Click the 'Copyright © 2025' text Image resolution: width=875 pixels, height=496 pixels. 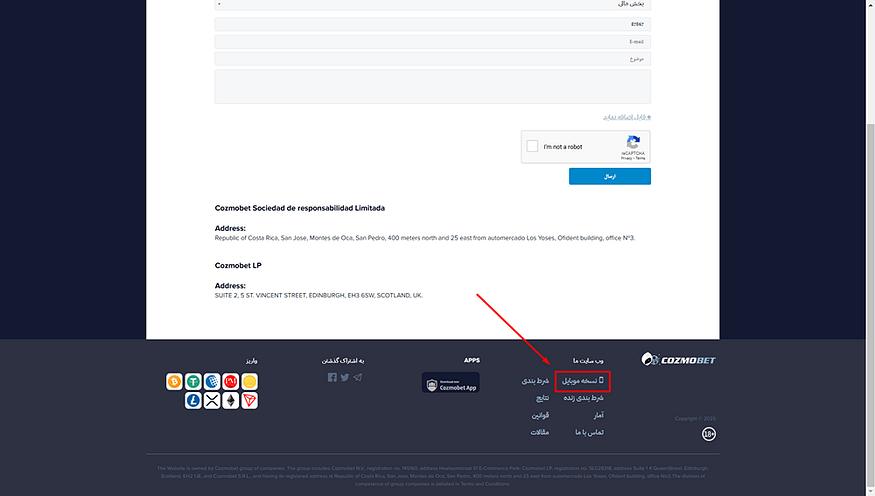tap(695, 418)
